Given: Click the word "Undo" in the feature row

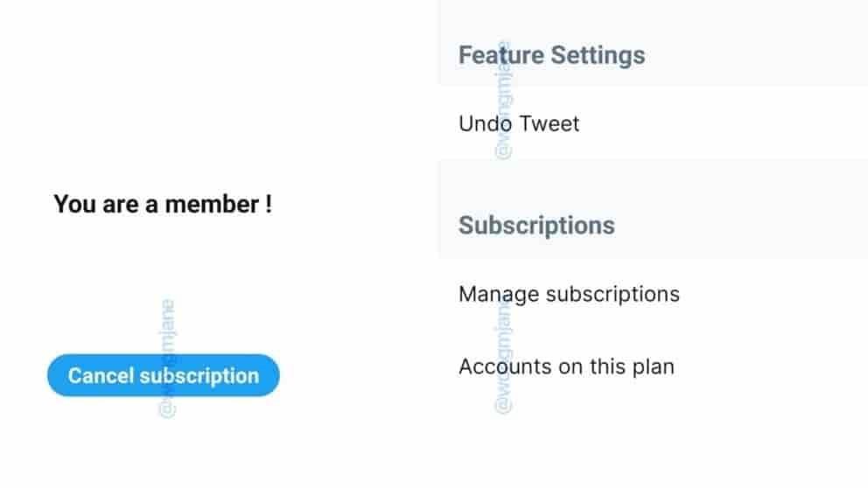Looking at the screenshot, I should click(486, 124).
